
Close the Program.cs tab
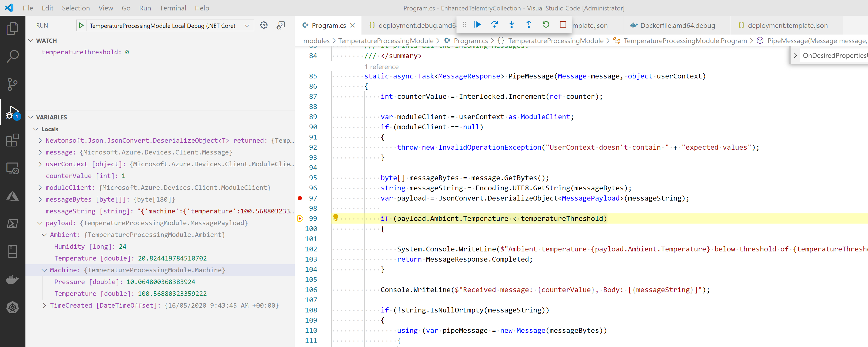pyautogui.click(x=352, y=25)
